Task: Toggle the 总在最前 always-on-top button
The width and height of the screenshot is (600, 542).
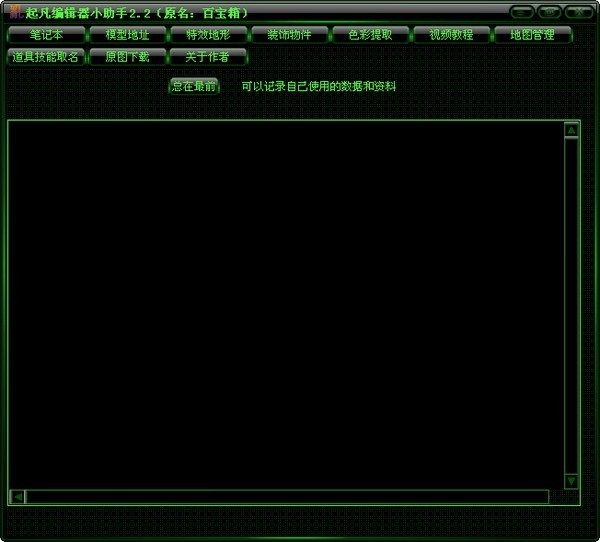Action: point(194,87)
